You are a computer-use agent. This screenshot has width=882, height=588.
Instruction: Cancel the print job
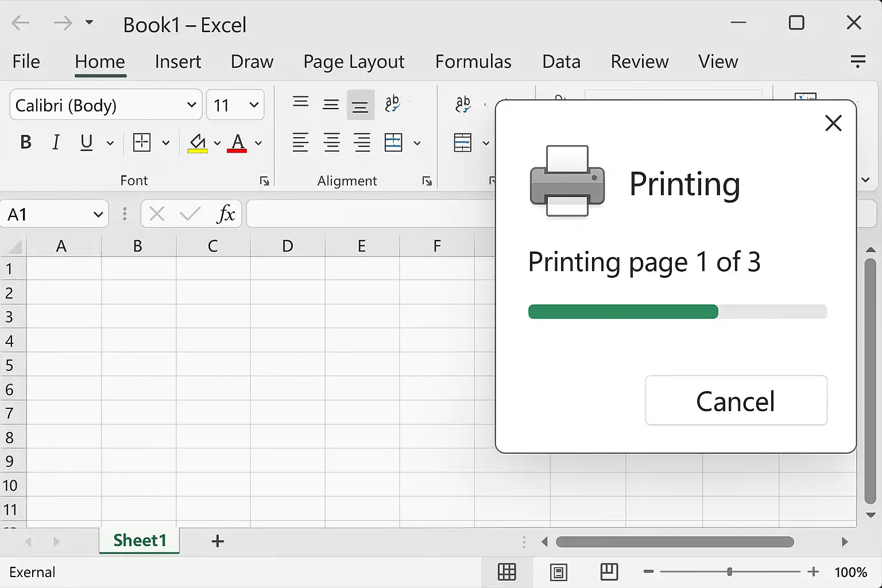point(736,401)
